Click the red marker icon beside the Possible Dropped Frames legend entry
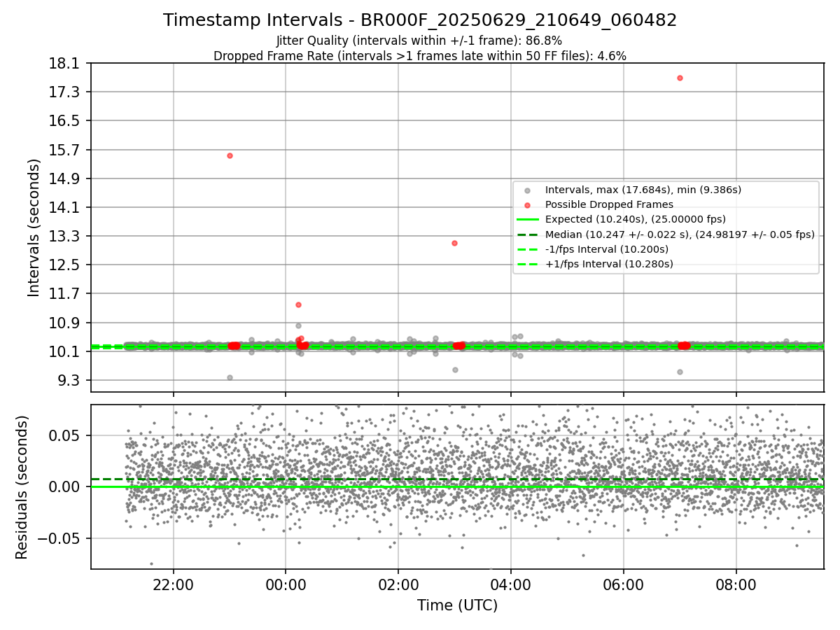The width and height of the screenshot is (840, 630). tap(528, 204)
